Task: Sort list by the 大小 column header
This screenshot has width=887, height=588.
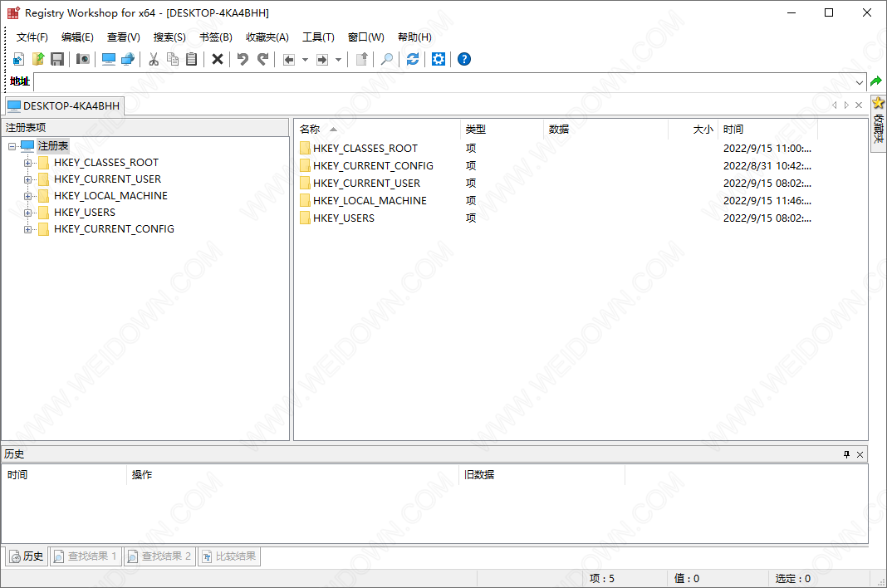Action: [x=693, y=130]
